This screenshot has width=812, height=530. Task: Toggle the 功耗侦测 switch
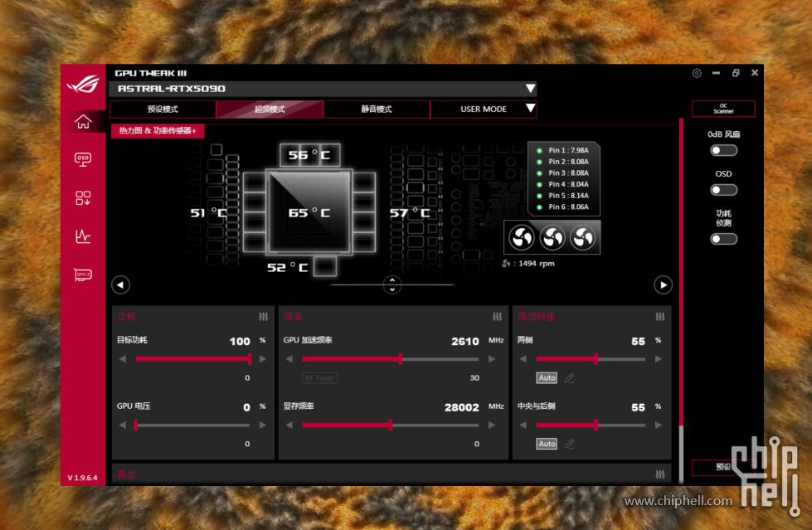(723, 239)
